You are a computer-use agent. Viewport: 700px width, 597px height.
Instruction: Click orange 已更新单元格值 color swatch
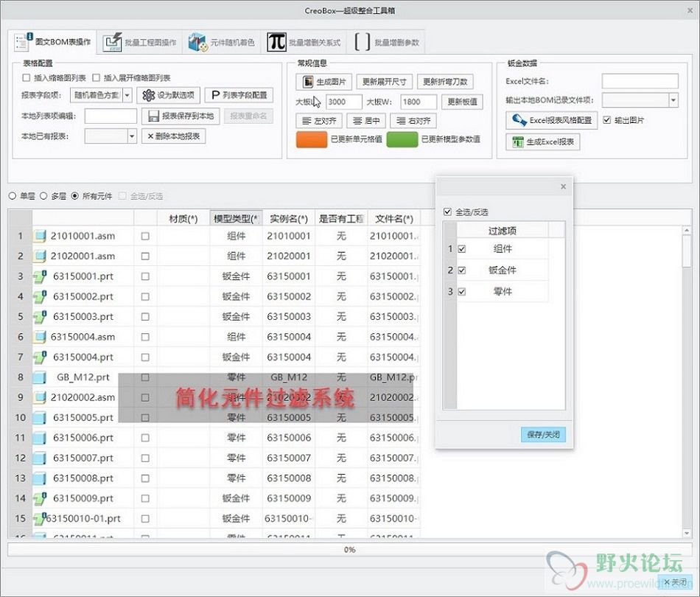(312, 139)
